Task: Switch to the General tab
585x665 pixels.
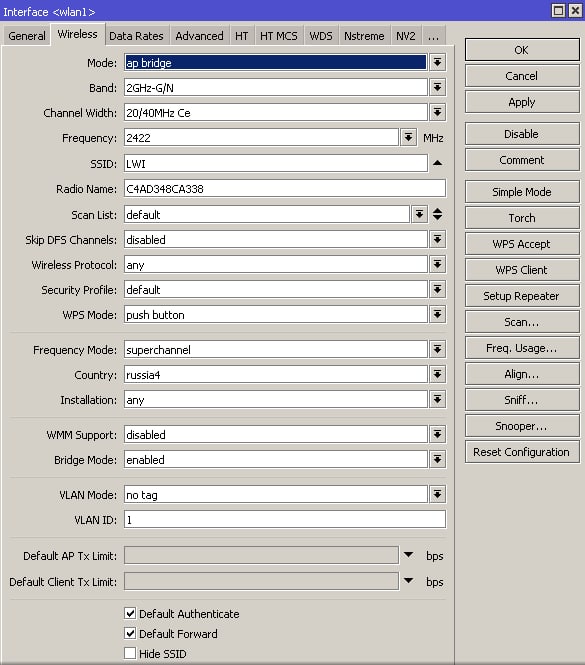Action: (27, 36)
